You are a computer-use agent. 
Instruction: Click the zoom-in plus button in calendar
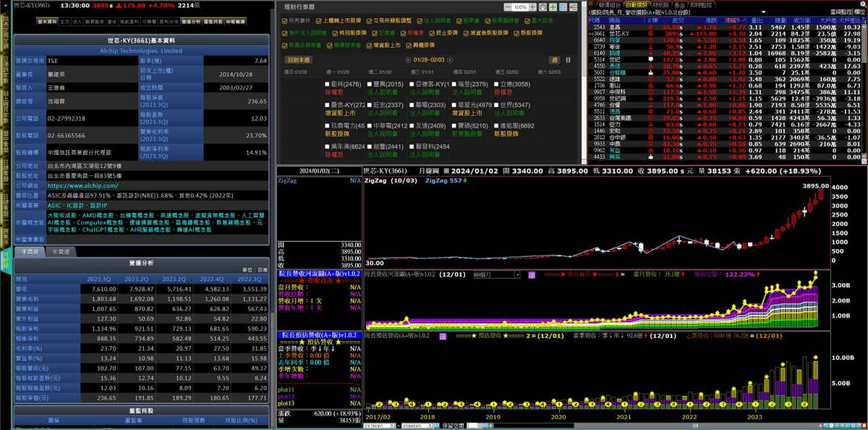[533, 7]
